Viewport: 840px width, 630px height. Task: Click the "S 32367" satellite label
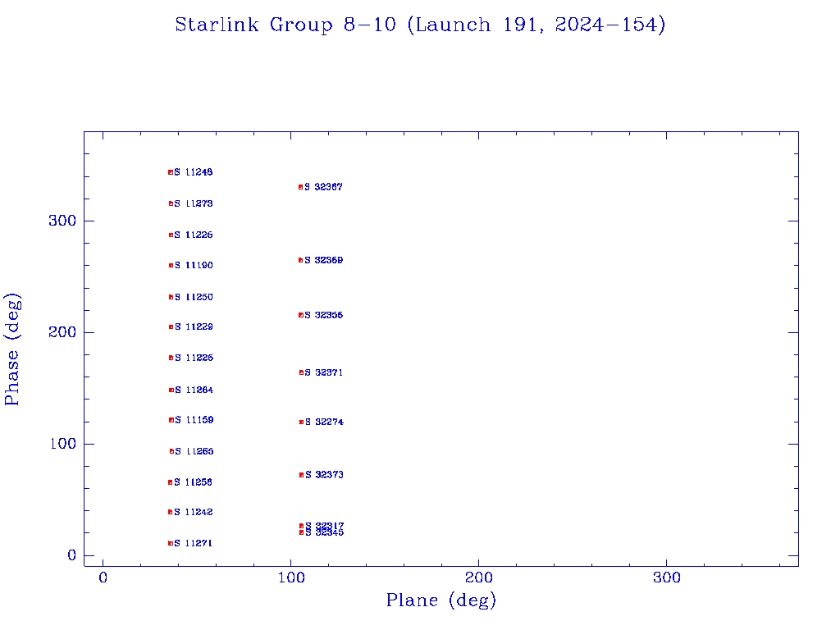(x=323, y=187)
